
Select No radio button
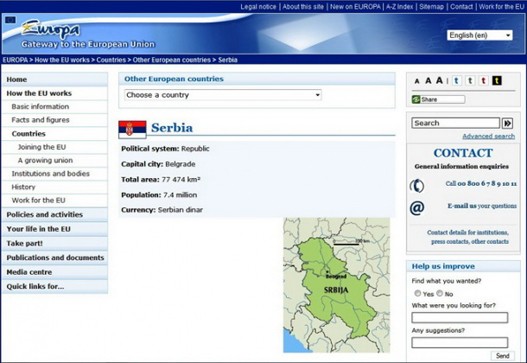click(440, 293)
